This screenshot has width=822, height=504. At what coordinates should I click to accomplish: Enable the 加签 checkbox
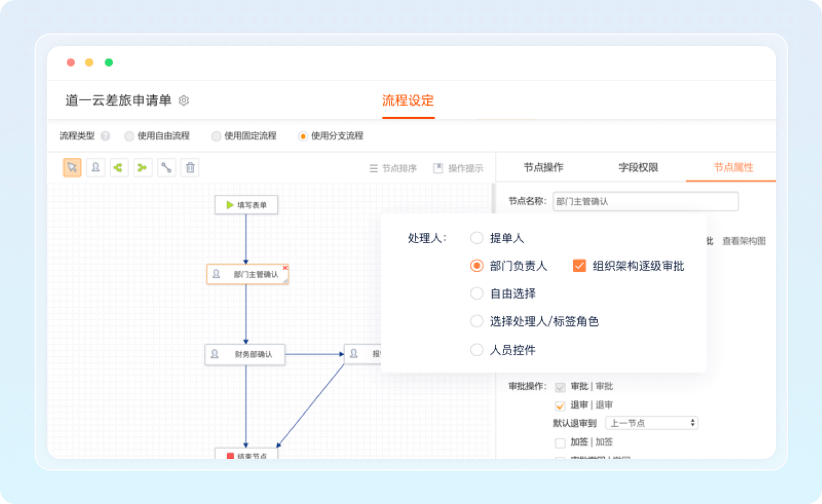click(560, 443)
